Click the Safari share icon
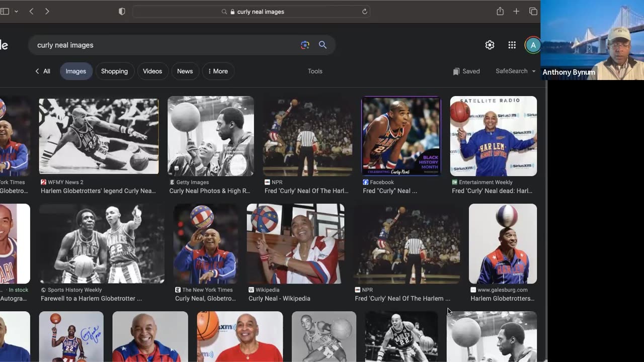The width and height of the screenshot is (644, 362). coord(500,12)
